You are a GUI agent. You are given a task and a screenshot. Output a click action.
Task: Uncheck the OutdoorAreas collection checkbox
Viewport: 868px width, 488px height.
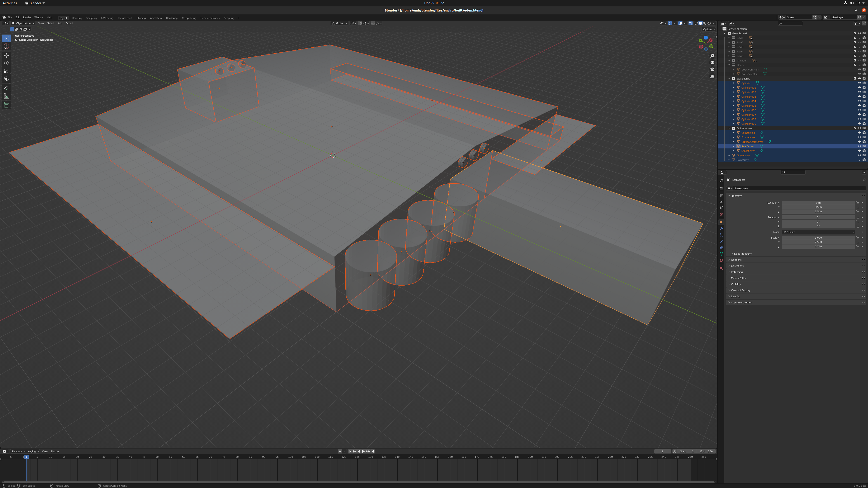tap(855, 128)
